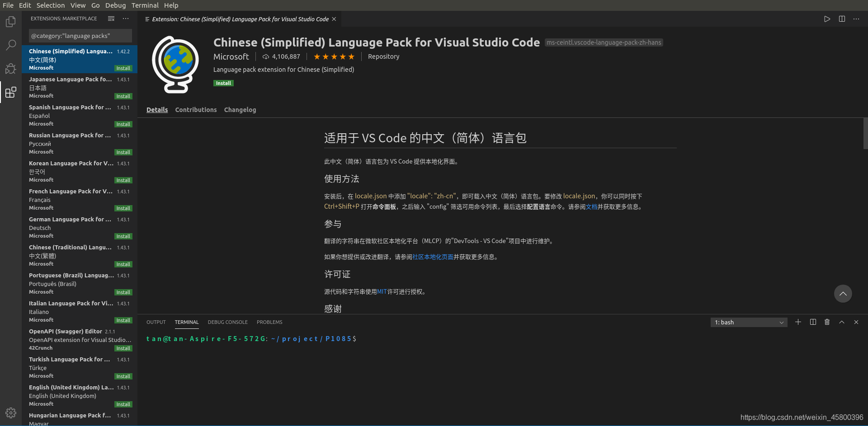This screenshot has height=426, width=868.
Task: Switch to the PROBLEMS tab
Action: click(x=269, y=322)
